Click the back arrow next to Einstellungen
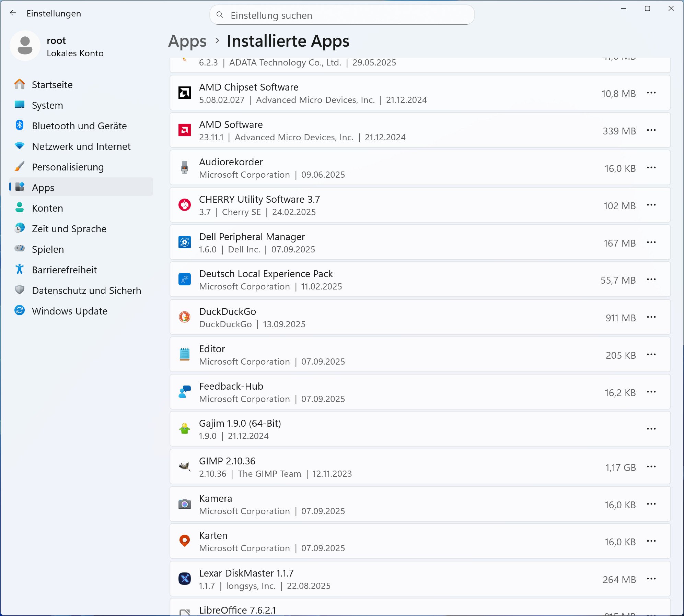Screen dimensions: 684x616 (13, 13)
